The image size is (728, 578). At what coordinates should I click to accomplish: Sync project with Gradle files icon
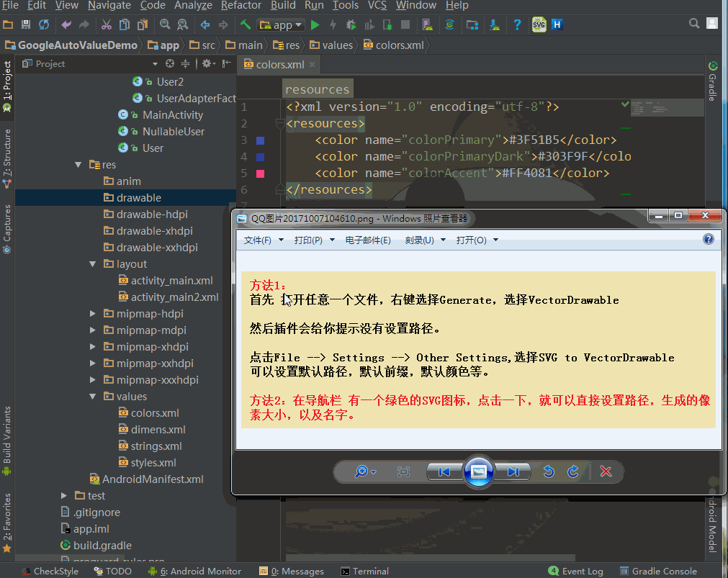click(x=450, y=24)
